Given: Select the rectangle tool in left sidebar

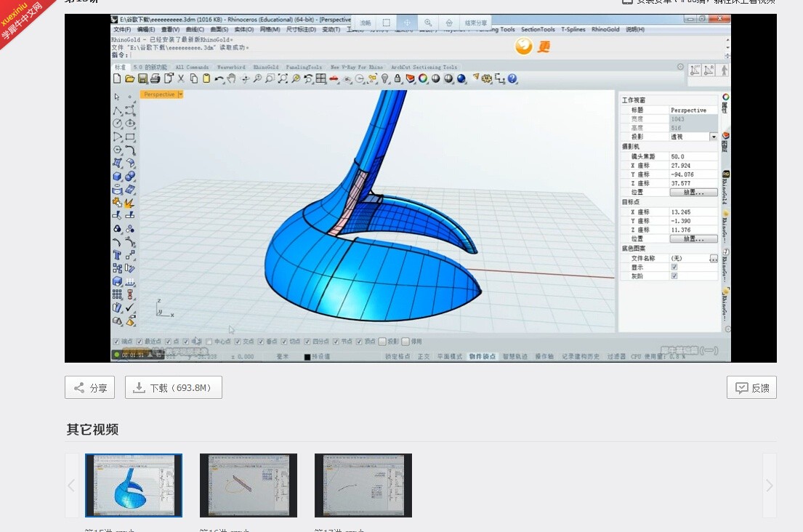Looking at the screenshot, I should 130,137.
